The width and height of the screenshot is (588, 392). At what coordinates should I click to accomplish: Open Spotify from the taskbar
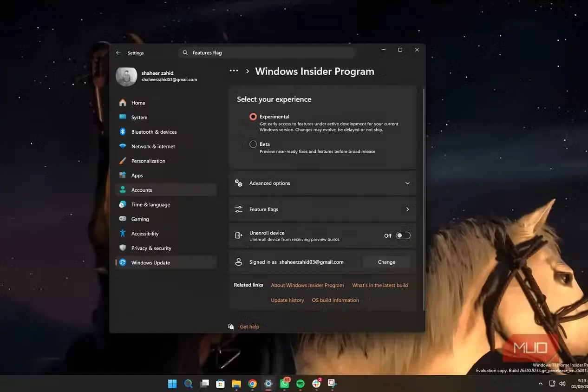(301, 384)
